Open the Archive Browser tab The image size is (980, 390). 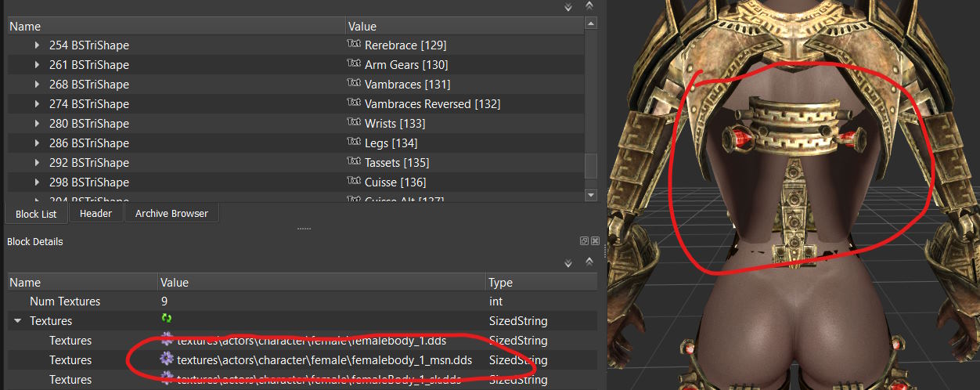click(171, 213)
